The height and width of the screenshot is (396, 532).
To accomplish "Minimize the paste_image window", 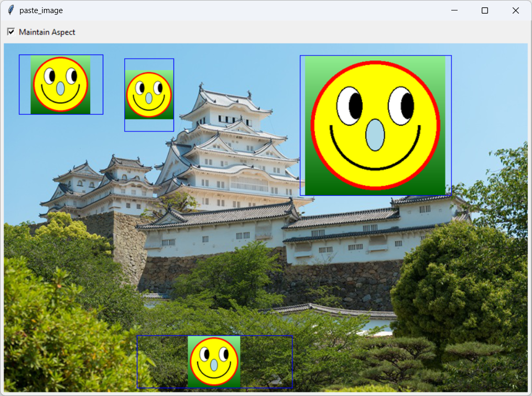I will click(x=454, y=10).
